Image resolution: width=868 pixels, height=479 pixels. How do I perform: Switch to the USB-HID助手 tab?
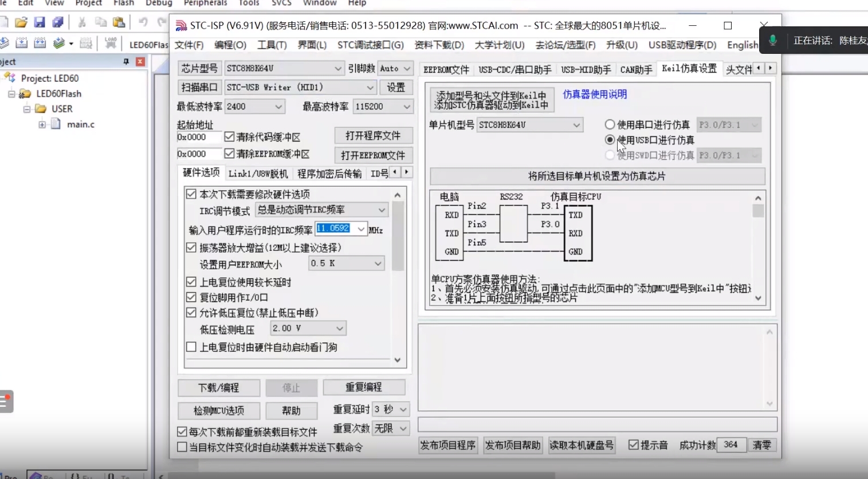586,69
